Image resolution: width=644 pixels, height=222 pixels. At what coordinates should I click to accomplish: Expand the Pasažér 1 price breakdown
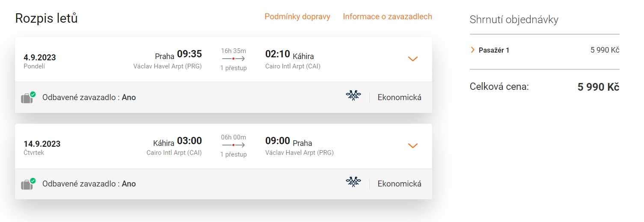point(473,50)
